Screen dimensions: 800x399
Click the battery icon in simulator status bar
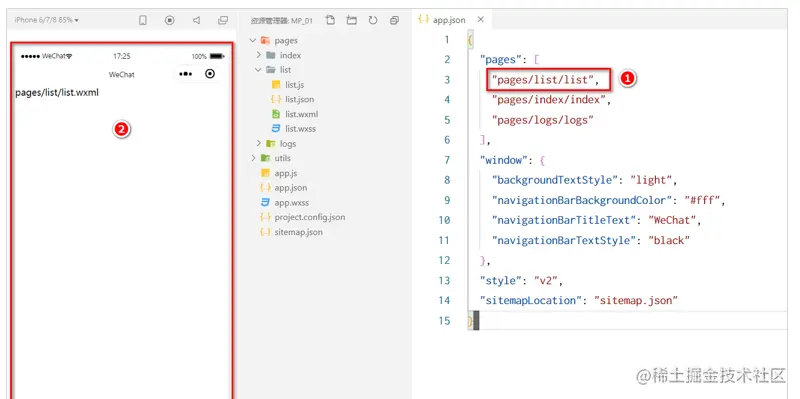tap(217, 56)
